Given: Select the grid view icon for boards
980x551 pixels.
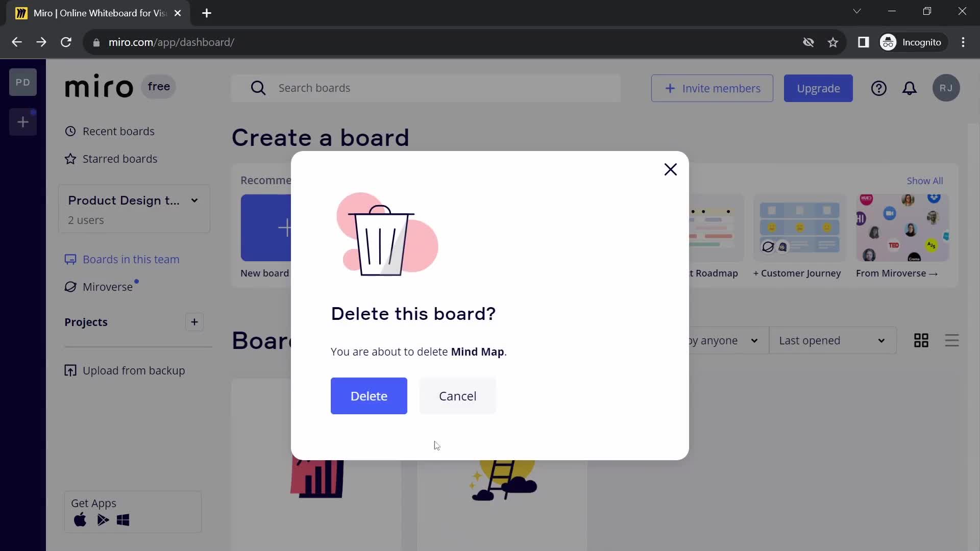Looking at the screenshot, I should click(x=921, y=340).
